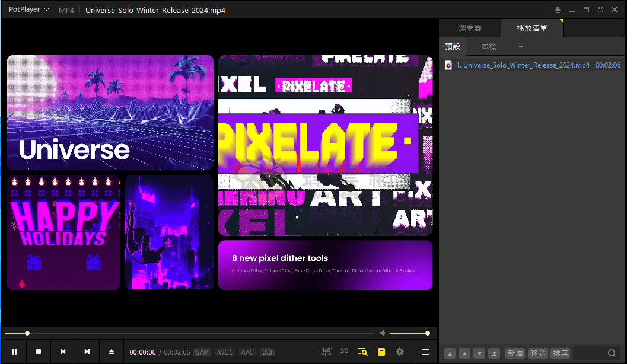Click the S/W decoder indicator
Viewport: 627px width, 364px height.
tap(202, 352)
